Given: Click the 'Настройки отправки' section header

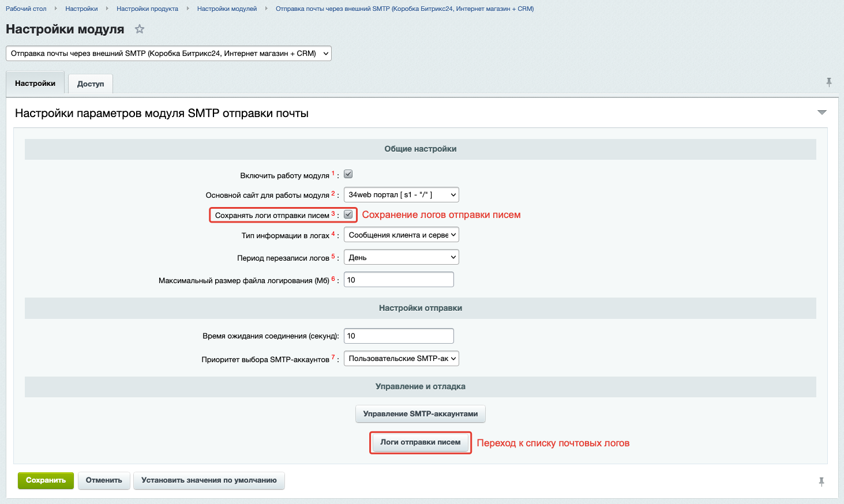Looking at the screenshot, I should pyautogui.click(x=421, y=308).
